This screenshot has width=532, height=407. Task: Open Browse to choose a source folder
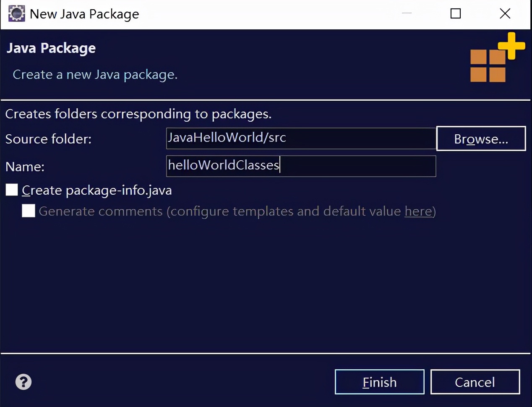coord(481,138)
